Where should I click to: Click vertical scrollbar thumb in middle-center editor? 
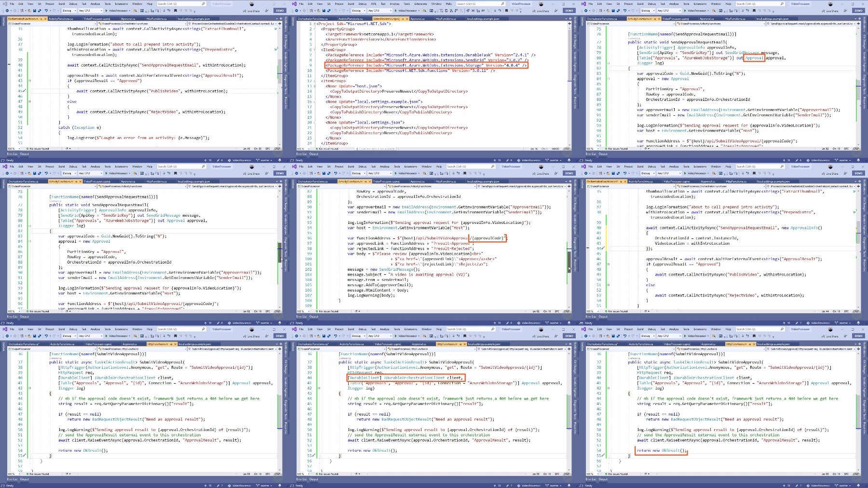(569, 262)
